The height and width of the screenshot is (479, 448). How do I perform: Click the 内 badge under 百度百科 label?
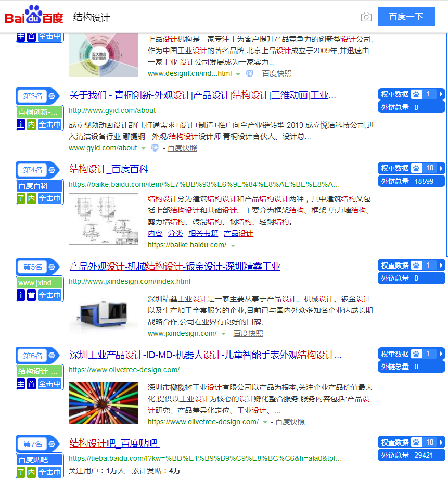point(31,198)
